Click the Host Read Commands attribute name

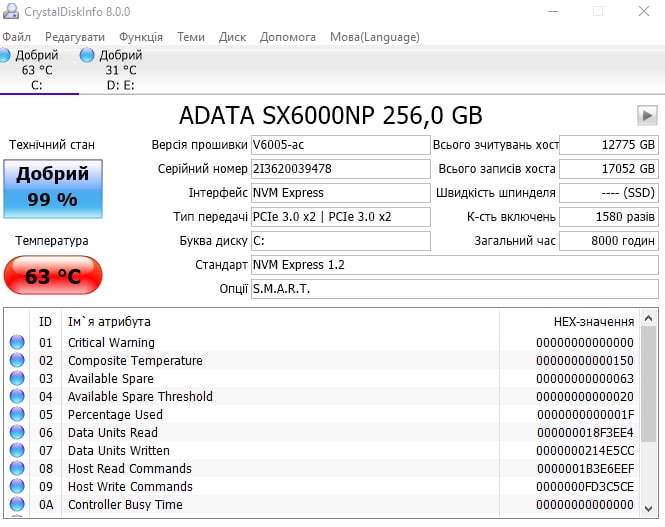[130, 468]
